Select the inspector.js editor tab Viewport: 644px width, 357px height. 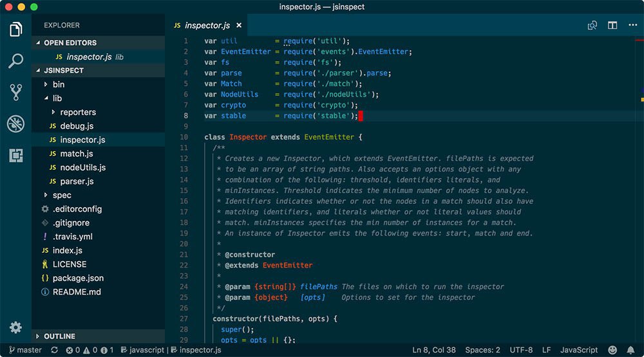207,26
